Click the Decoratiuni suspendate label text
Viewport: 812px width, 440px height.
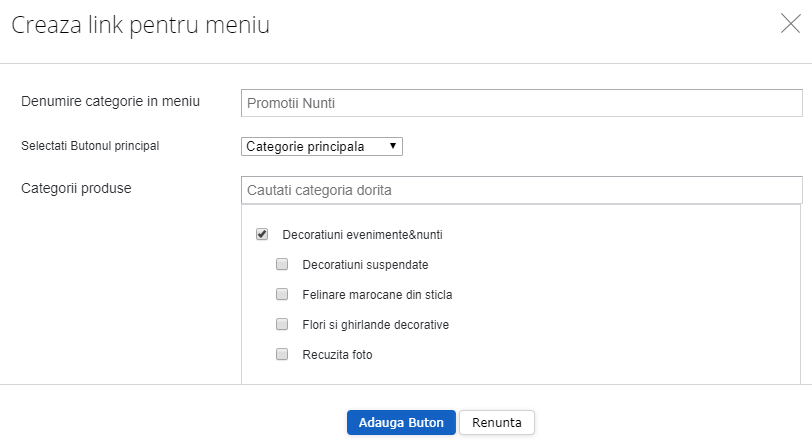click(x=365, y=265)
